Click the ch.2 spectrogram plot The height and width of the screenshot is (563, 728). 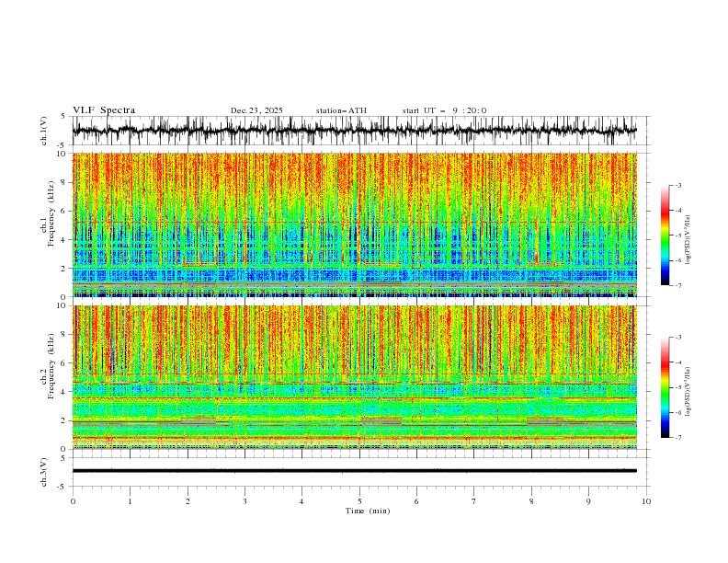[354, 377]
